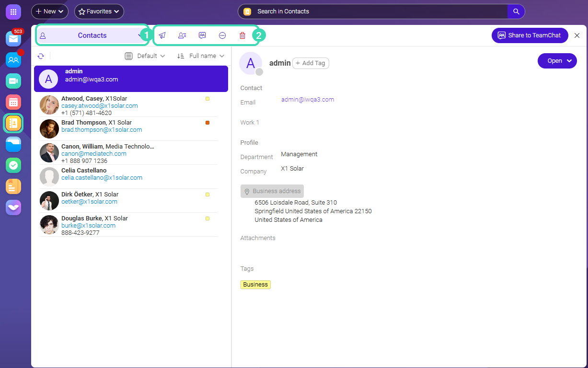Open the Files app in sidebar
The width and height of the screenshot is (588, 368).
[13, 144]
